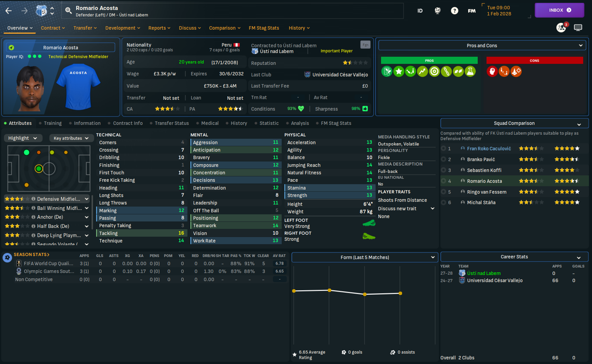Image resolution: width=592 pixels, height=364 pixels.
Task: Click the star pro icon
Action: pos(399,72)
